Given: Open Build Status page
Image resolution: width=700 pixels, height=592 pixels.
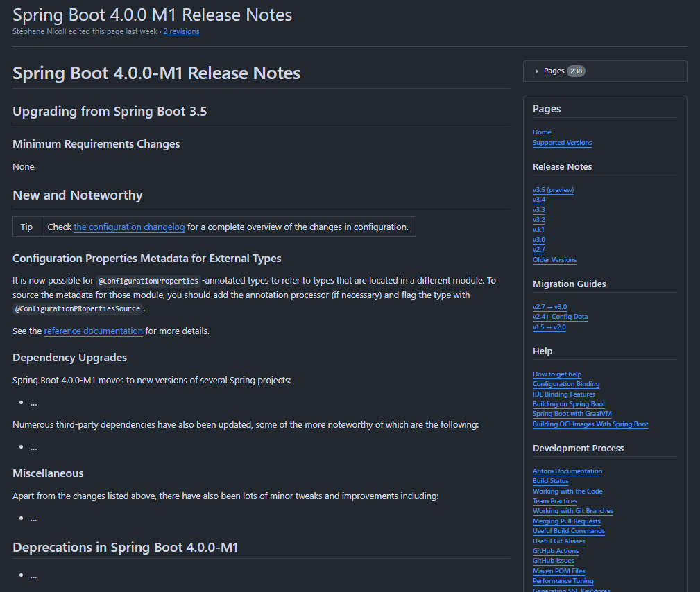Looking at the screenshot, I should tap(550, 481).
